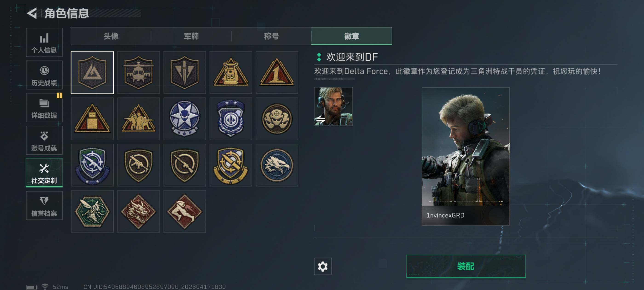Swap the character avatar thumbnail
Viewport: 644px width, 290px height.
click(333, 106)
